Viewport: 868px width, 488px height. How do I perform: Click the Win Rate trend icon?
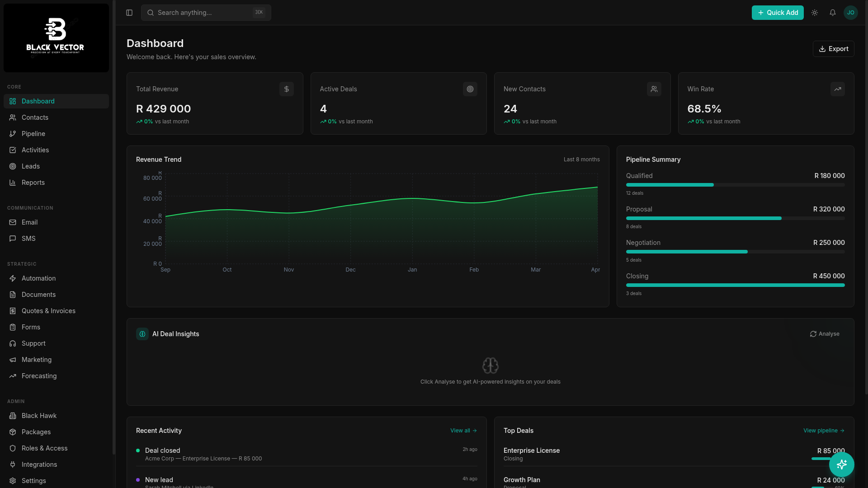pyautogui.click(x=838, y=89)
